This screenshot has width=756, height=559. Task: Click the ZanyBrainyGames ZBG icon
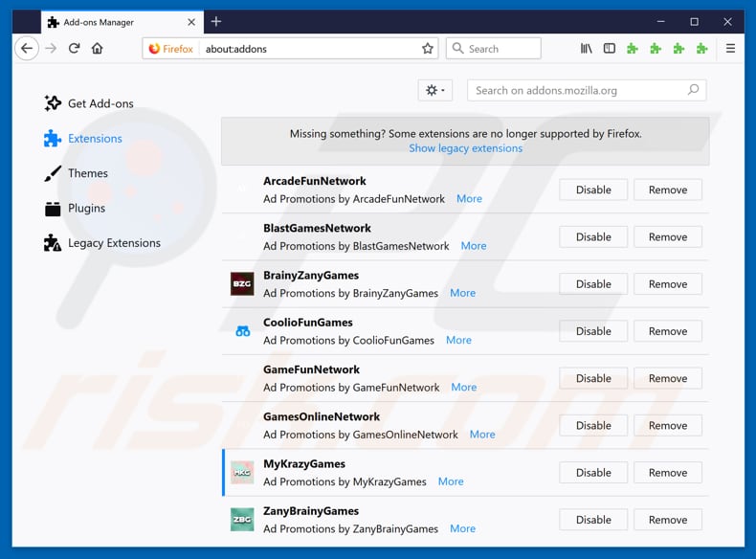(242, 520)
